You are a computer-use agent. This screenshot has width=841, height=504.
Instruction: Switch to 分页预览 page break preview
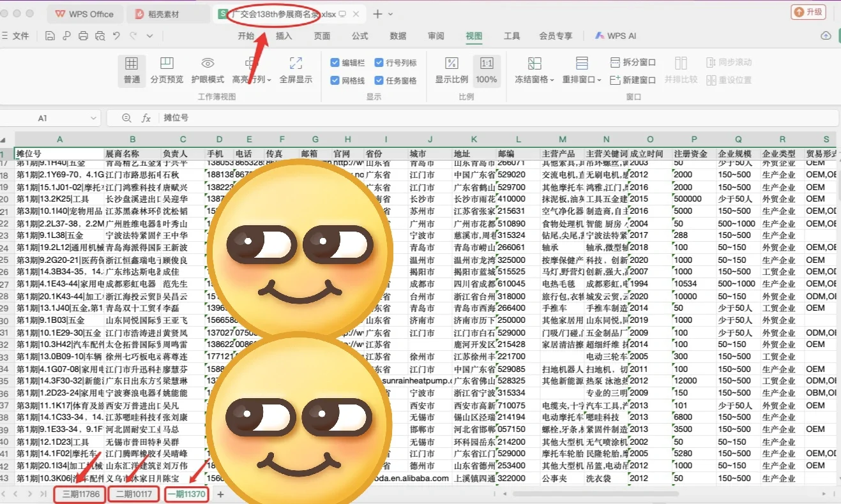pyautogui.click(x=167, y=70)
